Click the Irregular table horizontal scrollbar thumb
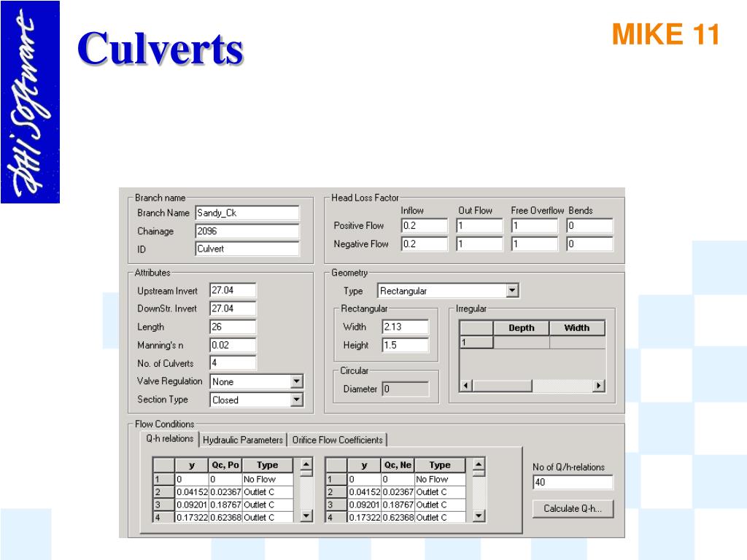The image size is (747, 560). (503, 386)
